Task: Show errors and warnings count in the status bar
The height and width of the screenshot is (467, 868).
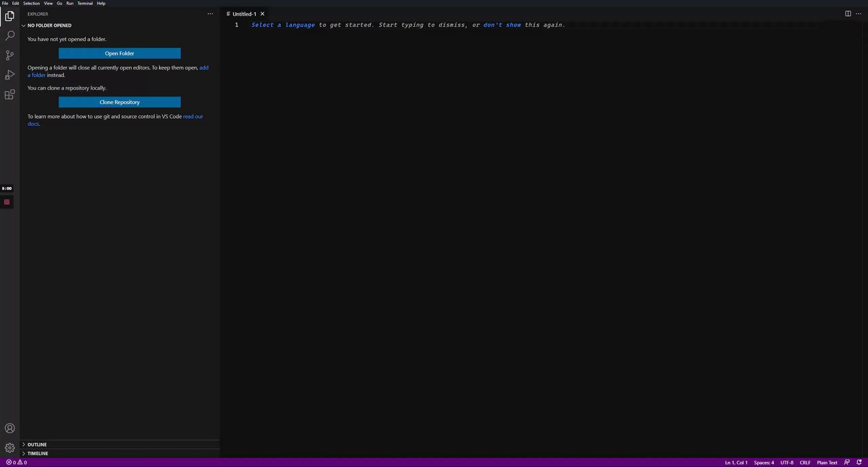Action: coord(16,462)
